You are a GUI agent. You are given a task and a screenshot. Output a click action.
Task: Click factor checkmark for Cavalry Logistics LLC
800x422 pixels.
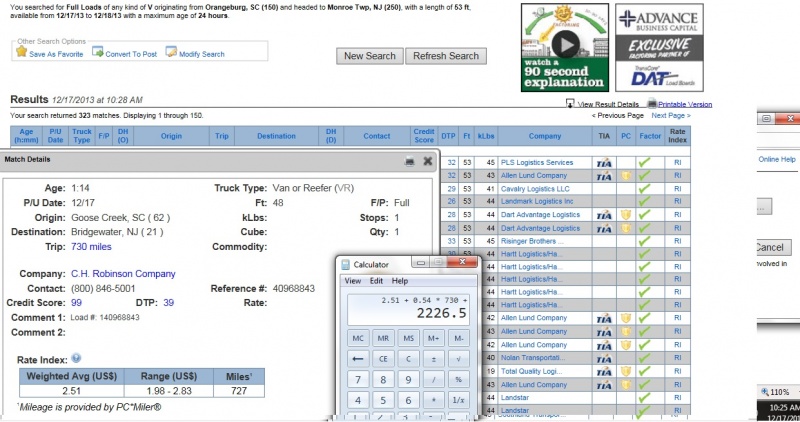pos(644,189)
